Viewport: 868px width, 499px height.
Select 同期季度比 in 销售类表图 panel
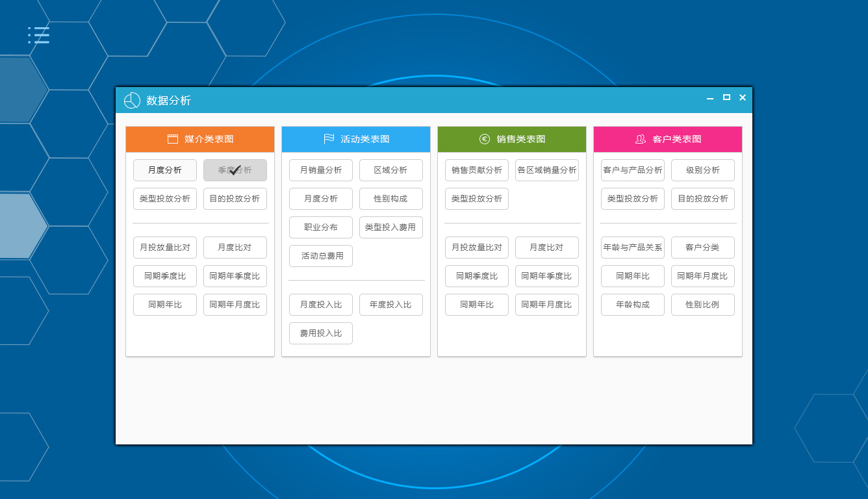[477, 276]
